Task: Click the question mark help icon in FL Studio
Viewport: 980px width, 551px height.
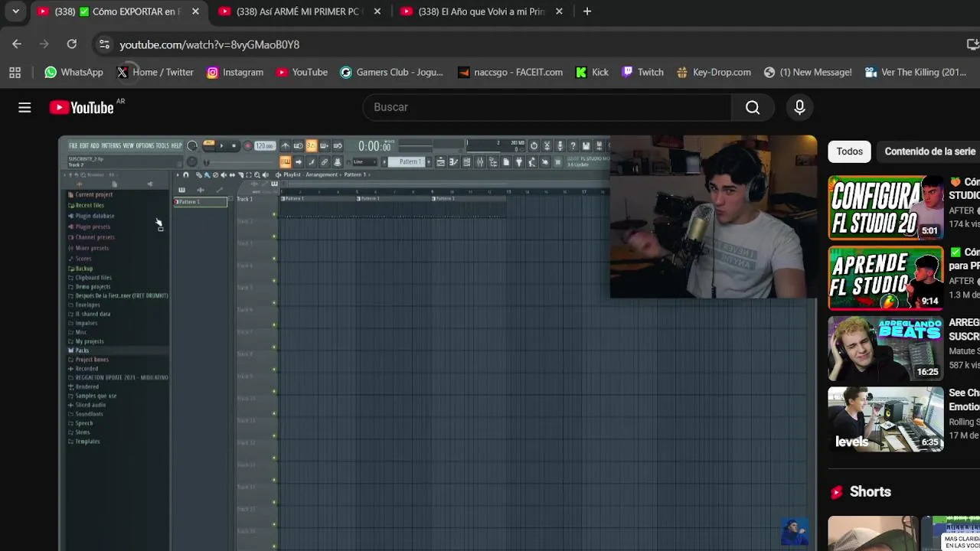Action: coord(573,145)
